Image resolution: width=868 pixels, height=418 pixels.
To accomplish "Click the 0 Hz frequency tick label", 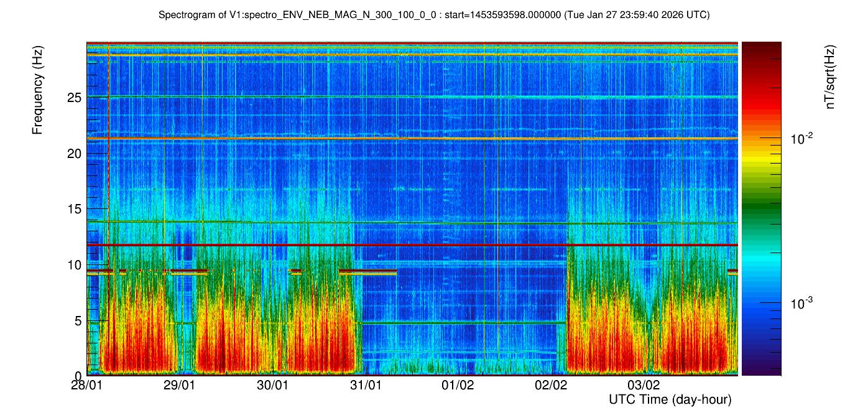I will click(78, 376).
